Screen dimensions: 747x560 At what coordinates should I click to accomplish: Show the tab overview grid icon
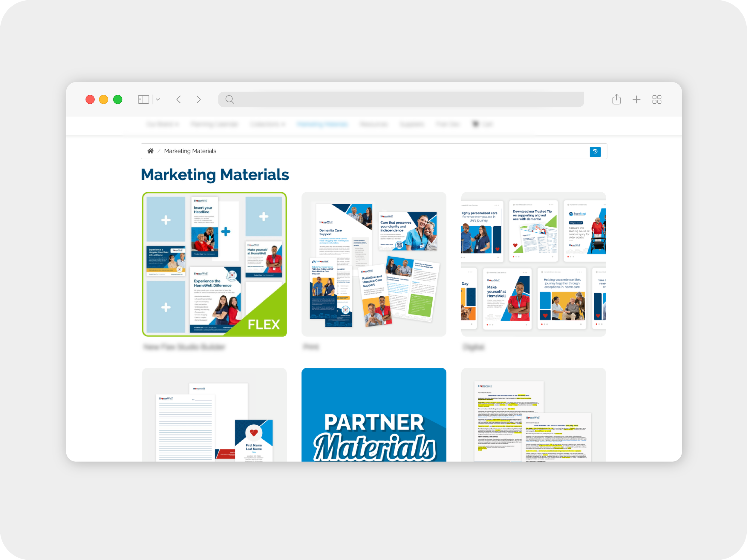[656, 99]
